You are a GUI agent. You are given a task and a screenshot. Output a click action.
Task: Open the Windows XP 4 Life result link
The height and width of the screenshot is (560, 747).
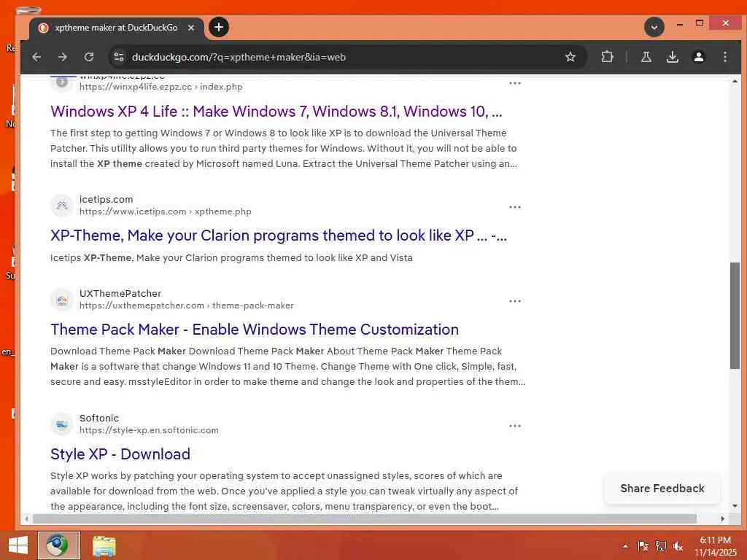pyautogui.click(x=276, y=112)
